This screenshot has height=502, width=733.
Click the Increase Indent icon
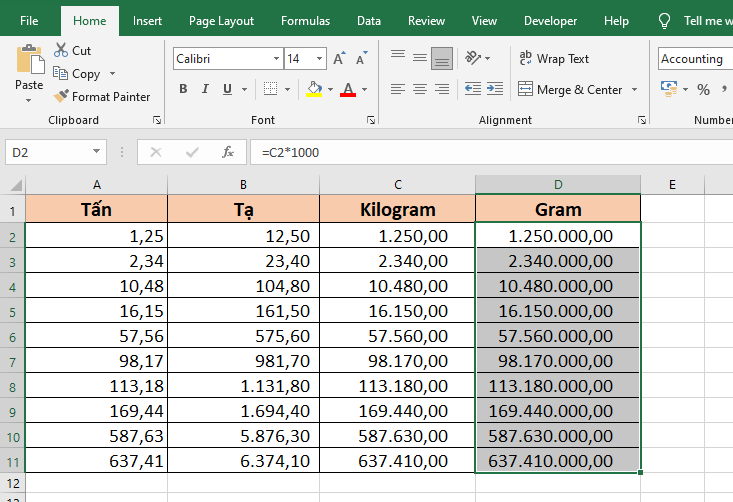[x=495, y=89]
